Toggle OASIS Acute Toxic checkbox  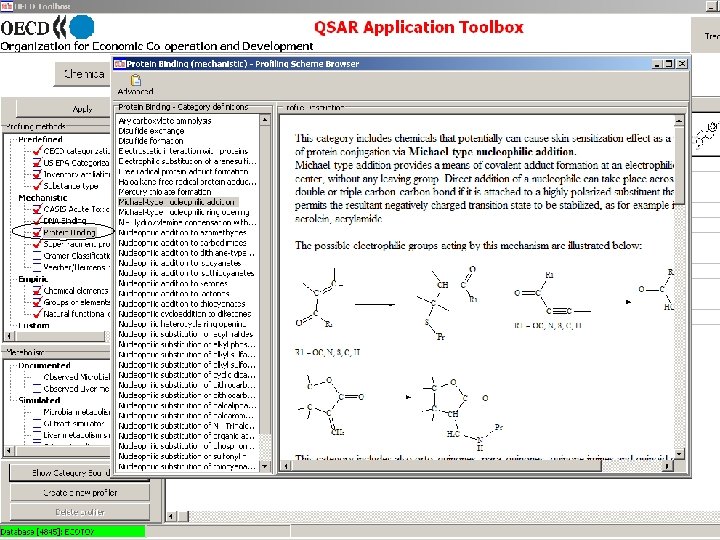(37, 209)
